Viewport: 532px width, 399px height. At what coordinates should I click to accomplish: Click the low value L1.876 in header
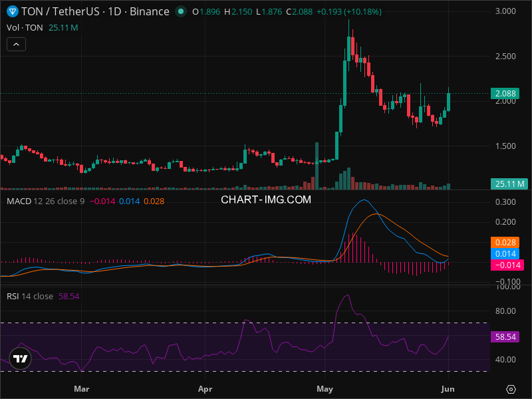(x=269, y=12)
